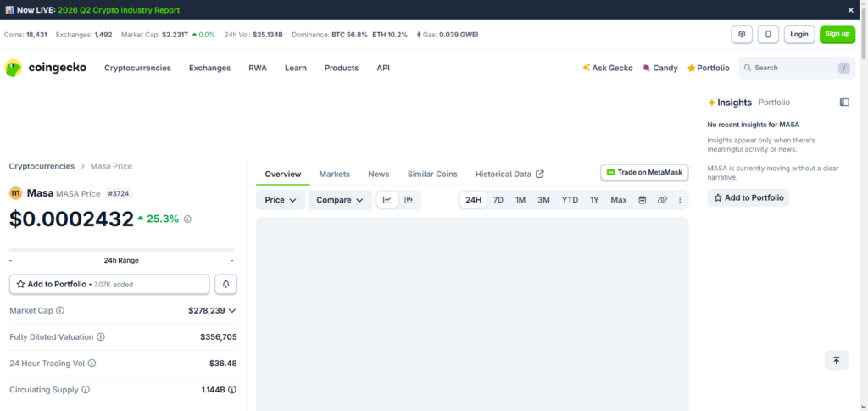868x411 pixels.
Task: Switch to the Markets tab
Action: 334,175
